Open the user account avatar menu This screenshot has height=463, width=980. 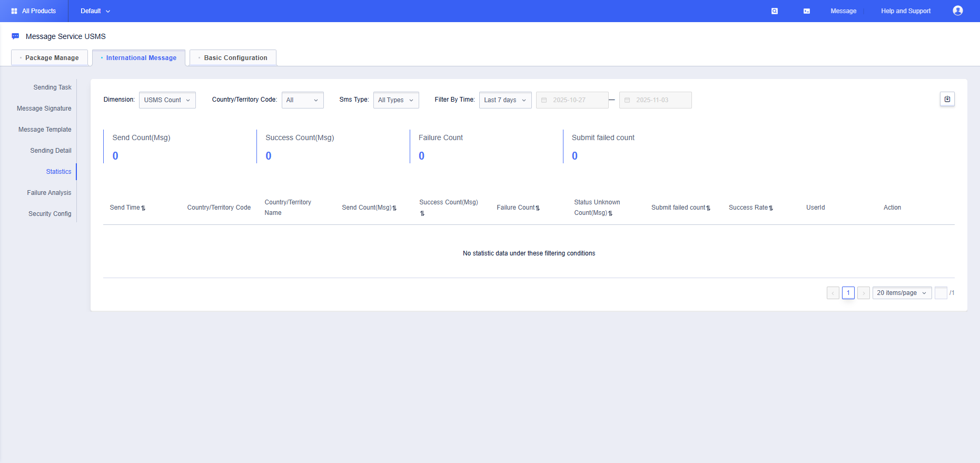(x=957, y=11)
